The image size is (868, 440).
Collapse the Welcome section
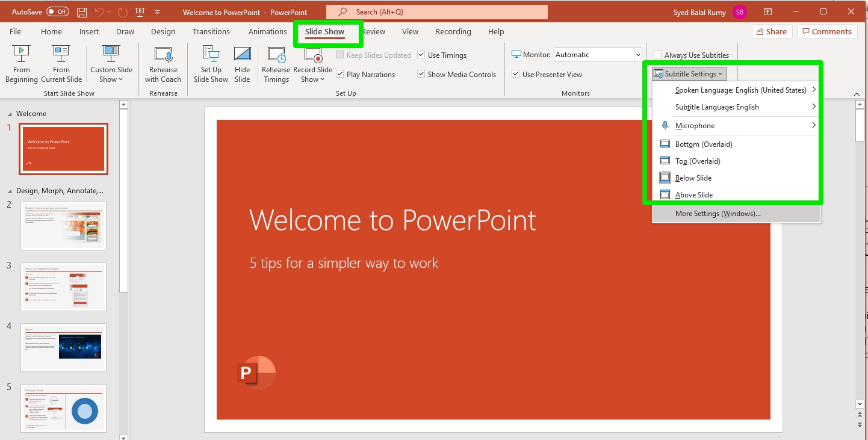point(10,114)
